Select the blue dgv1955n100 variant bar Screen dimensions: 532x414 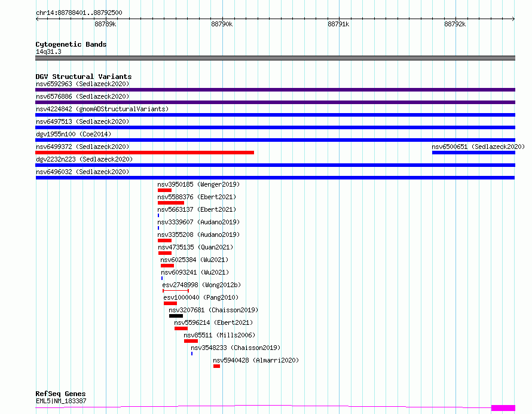[x=275, y=140]
